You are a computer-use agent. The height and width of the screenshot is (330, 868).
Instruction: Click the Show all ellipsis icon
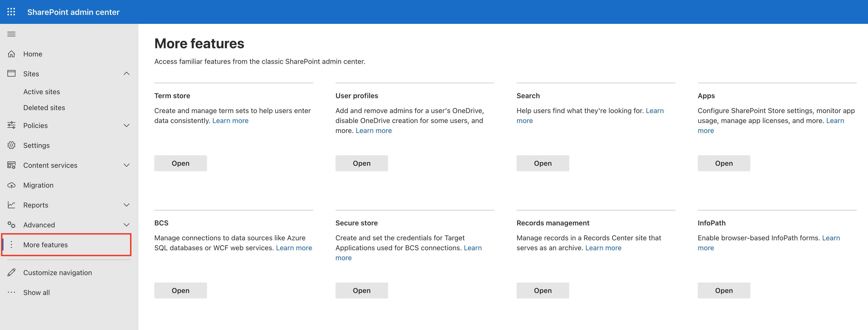click(11, 292)
